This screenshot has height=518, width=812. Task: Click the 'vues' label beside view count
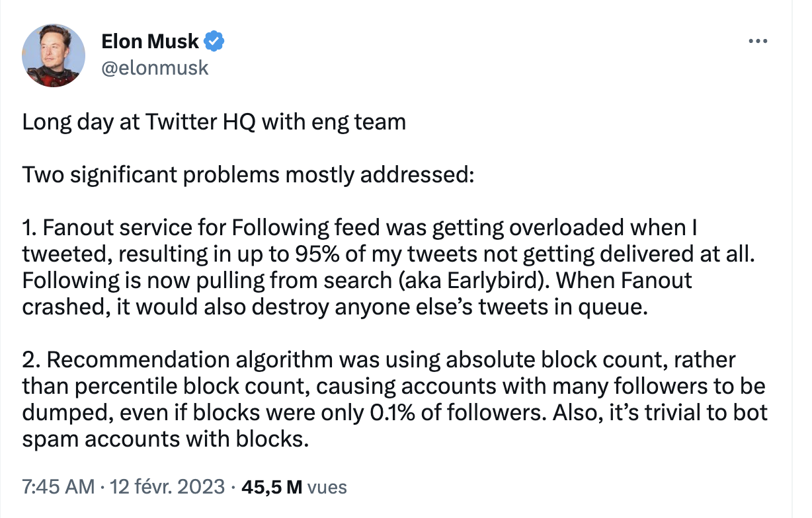tap(327, 488)
